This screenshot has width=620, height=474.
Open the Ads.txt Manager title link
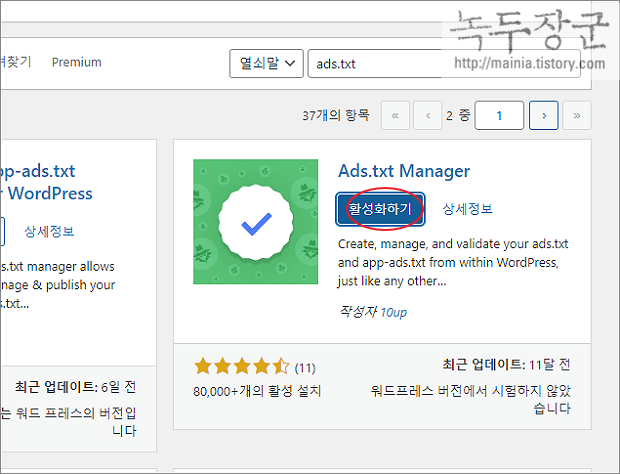click(404, 171)
